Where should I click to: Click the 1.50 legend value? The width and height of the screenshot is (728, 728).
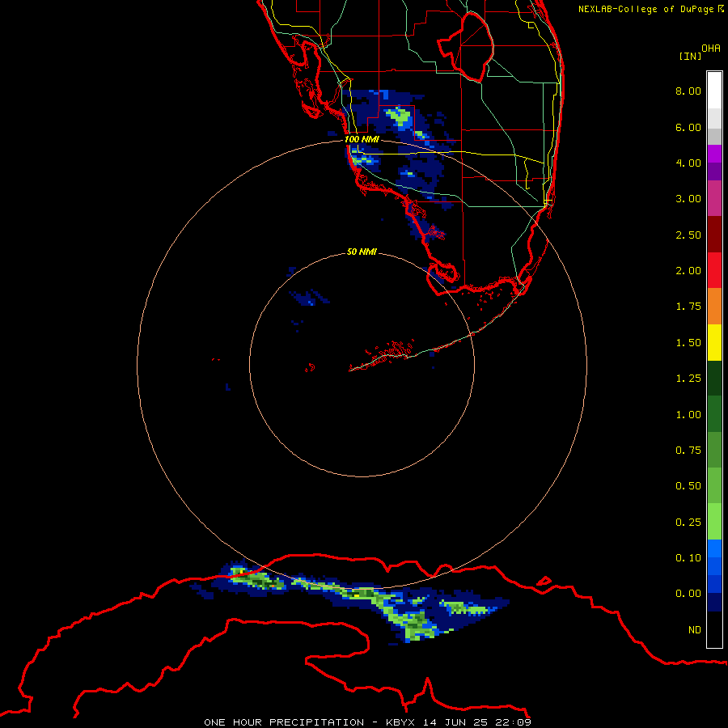[x=688, y=343]
